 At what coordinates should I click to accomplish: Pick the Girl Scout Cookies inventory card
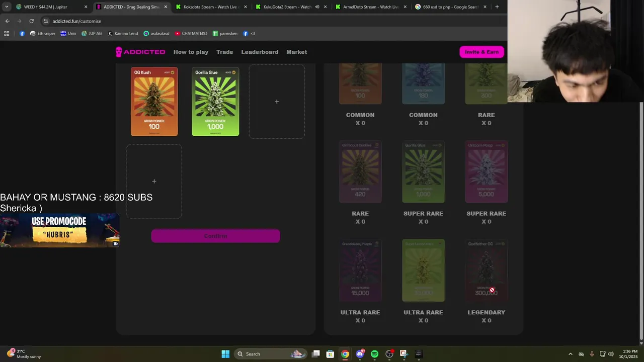[x=360, y=172]
